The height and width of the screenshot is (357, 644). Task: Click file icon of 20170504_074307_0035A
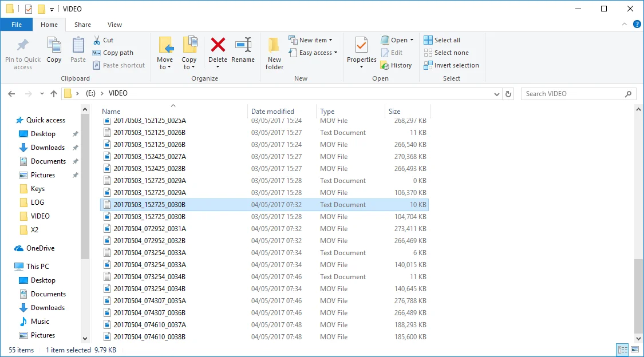tap(107, 301)
